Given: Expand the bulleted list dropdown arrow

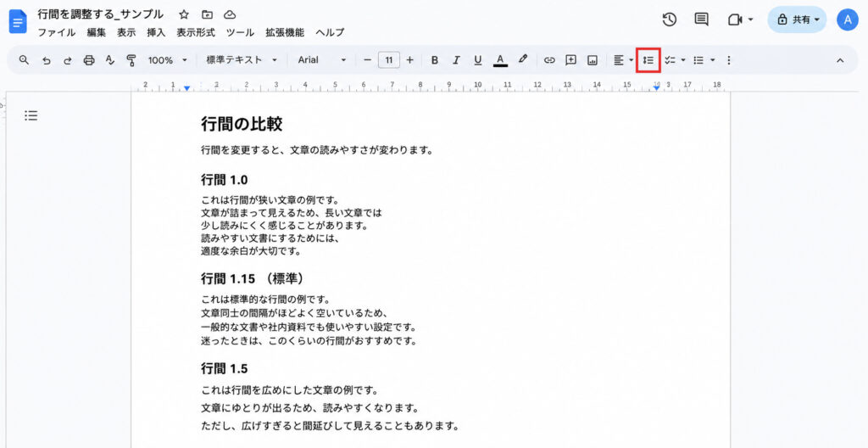Looking at the screenshot, I should coord(713,60).
